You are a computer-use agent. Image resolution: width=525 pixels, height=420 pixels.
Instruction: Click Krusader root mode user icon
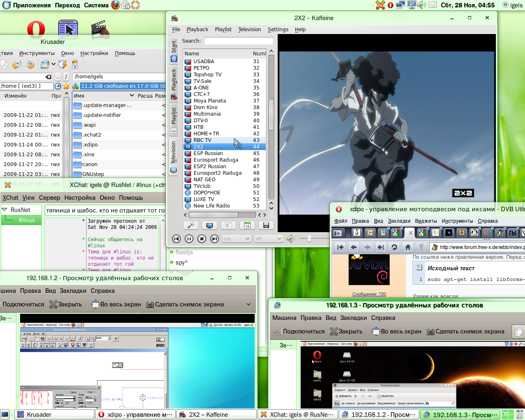tap(75, 64)
